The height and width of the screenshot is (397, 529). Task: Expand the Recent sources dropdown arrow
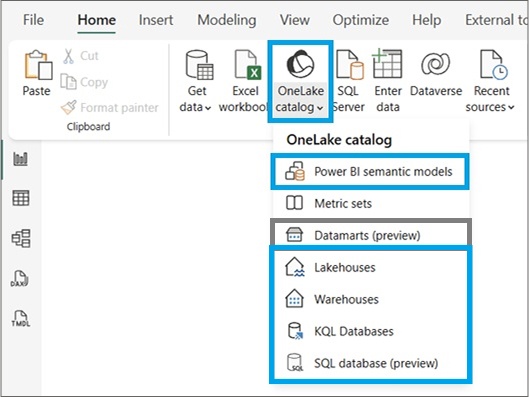[511, 108]
